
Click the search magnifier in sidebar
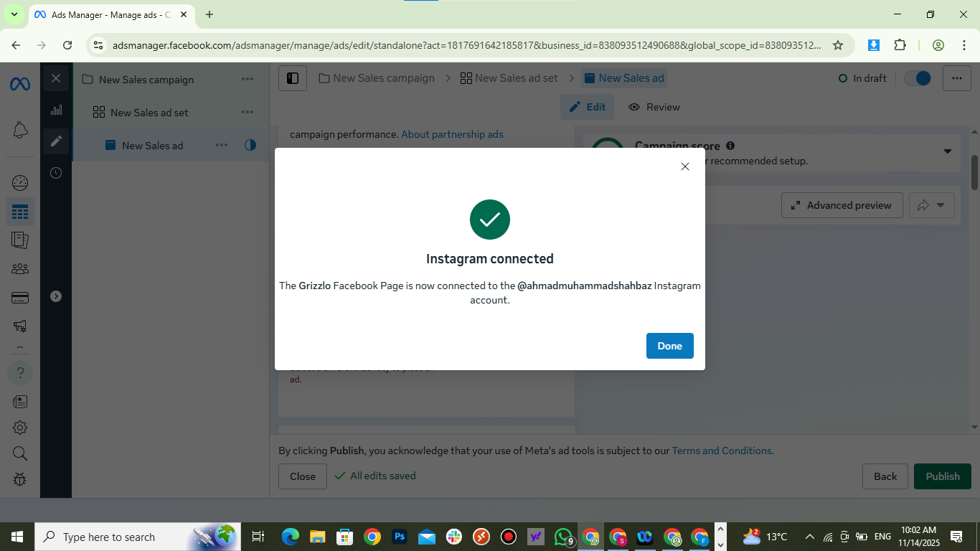20,453
